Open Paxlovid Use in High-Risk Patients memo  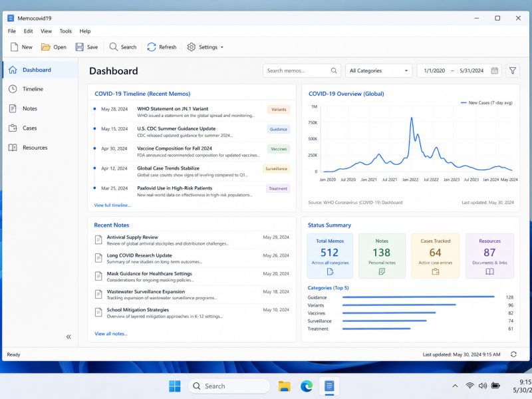(x=174, y=188)
